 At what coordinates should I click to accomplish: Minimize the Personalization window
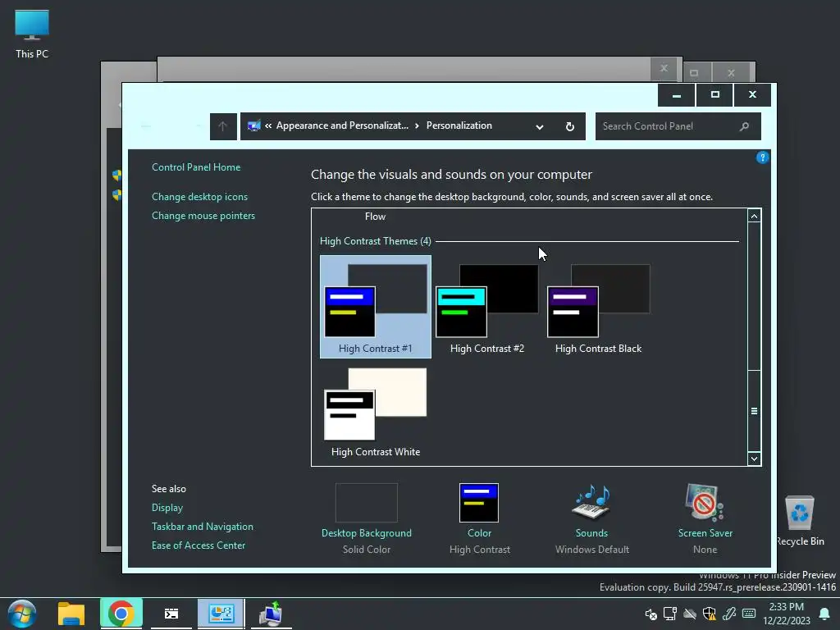pos(677,95)
